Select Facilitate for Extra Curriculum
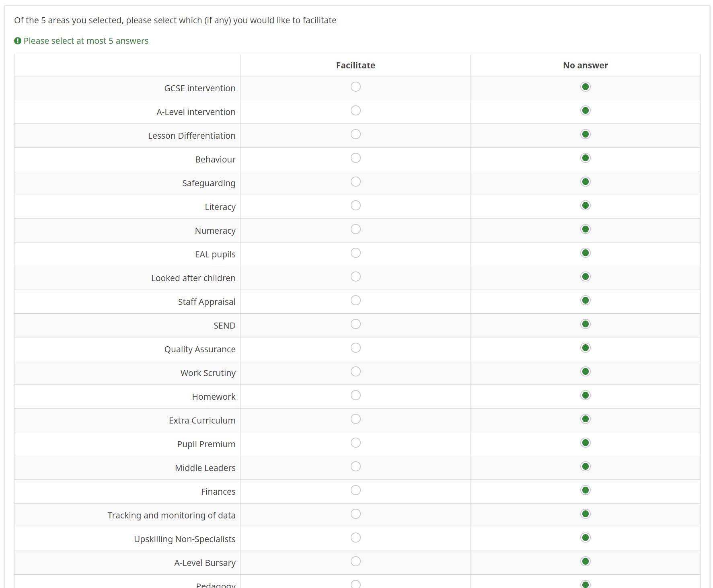The width and height of the screenshot is (713, 588). (x=355, y=419)
